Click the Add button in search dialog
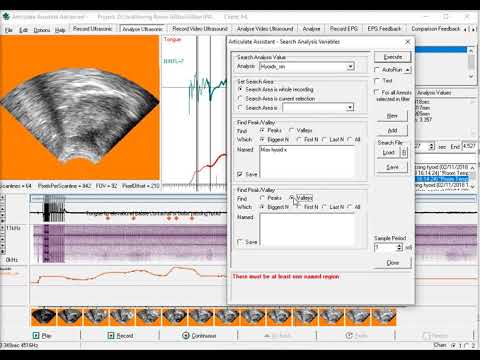The height and width of the screenshot is (360, 480). tap(392, 130)
